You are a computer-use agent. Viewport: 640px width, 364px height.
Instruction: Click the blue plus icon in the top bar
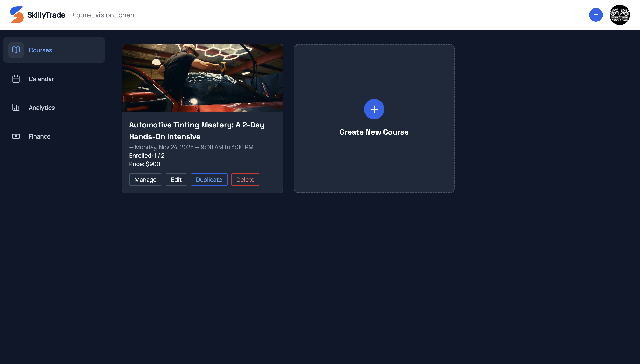[x=596, y=15]
